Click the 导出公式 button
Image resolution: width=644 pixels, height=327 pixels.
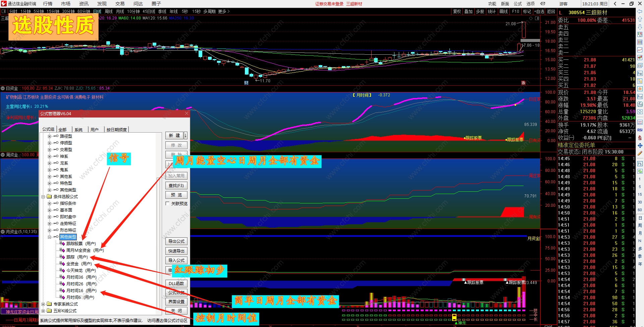tap(176, 241)
